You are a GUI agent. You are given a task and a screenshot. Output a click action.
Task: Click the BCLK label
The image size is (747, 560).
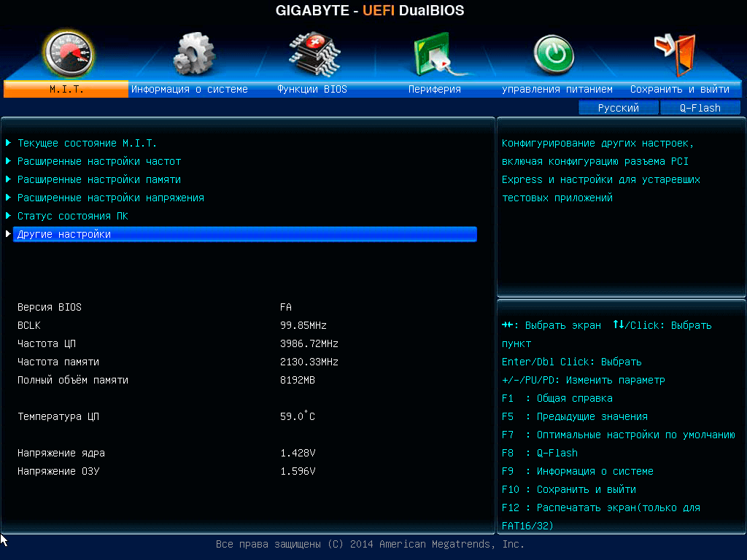pyautogui.click(x=29, y=325)
